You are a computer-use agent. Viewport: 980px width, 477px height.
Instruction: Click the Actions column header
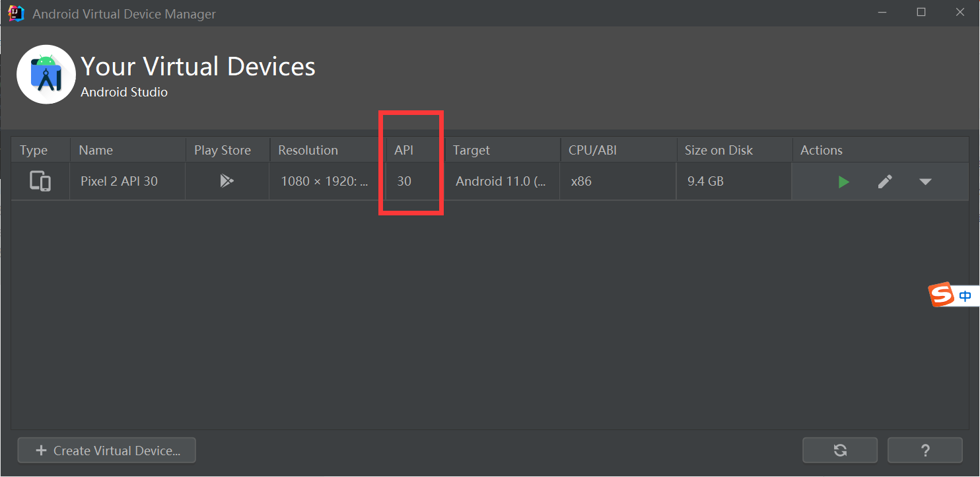click(x=821, y=150)
